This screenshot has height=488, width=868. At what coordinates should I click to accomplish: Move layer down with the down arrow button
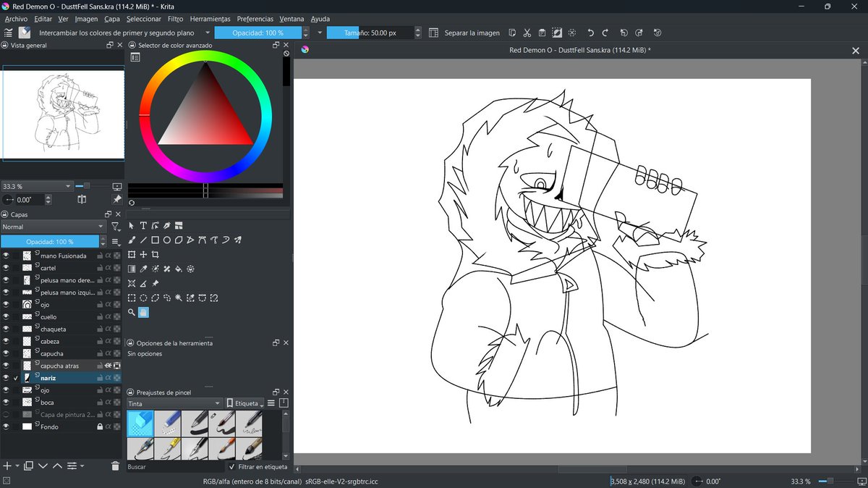(x=43, y=466)
